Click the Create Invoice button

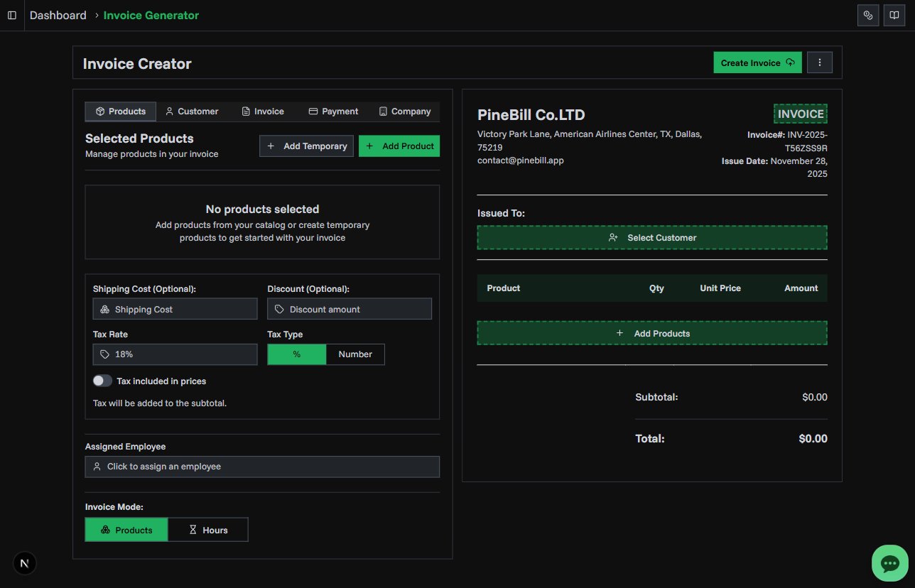pyautogui.click(x=758, y=62)
